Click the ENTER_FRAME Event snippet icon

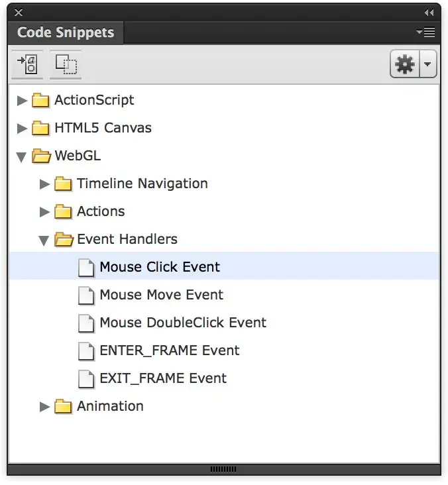pyautogui.click(x=86, y=351)
